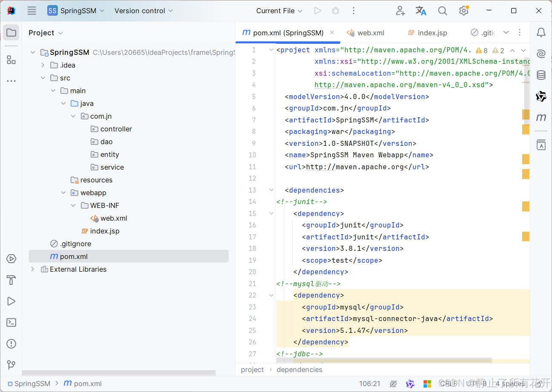Switch to web.xml editor tab
The width and height of the screenshot is (552, 392).
click(x=366, y=33)
